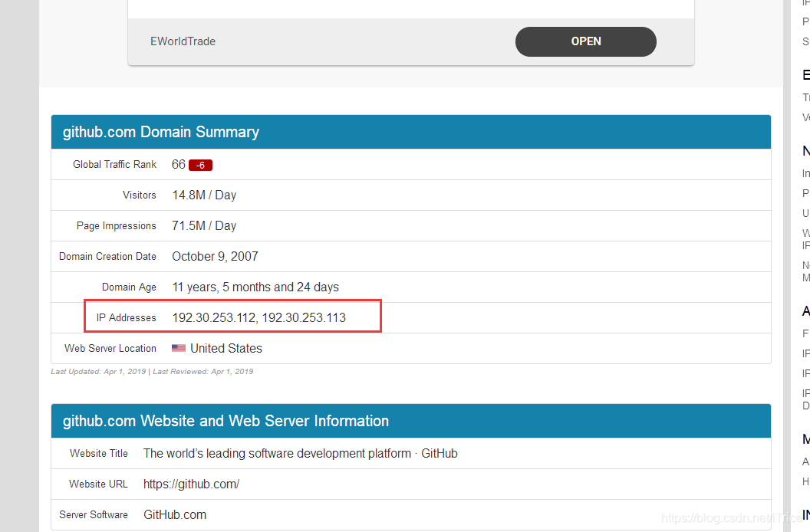Select the creation date 'October 9, 2007'

coord(215,257)
